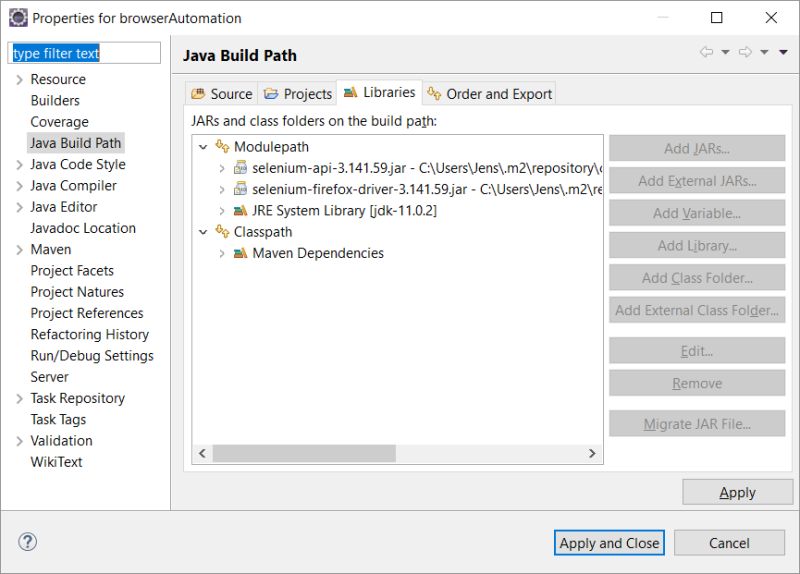Click the scroll left arrow
This screenshot has height=574, width=800.
(203, 453)
